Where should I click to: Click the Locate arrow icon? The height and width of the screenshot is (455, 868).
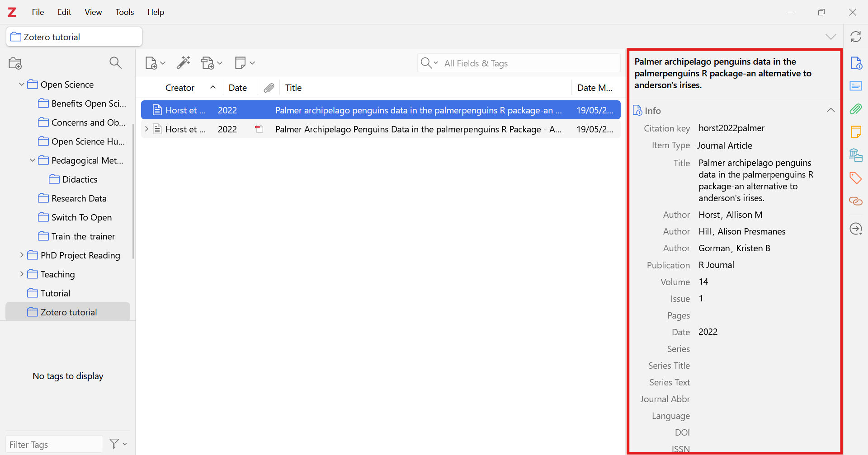[856, 229]
